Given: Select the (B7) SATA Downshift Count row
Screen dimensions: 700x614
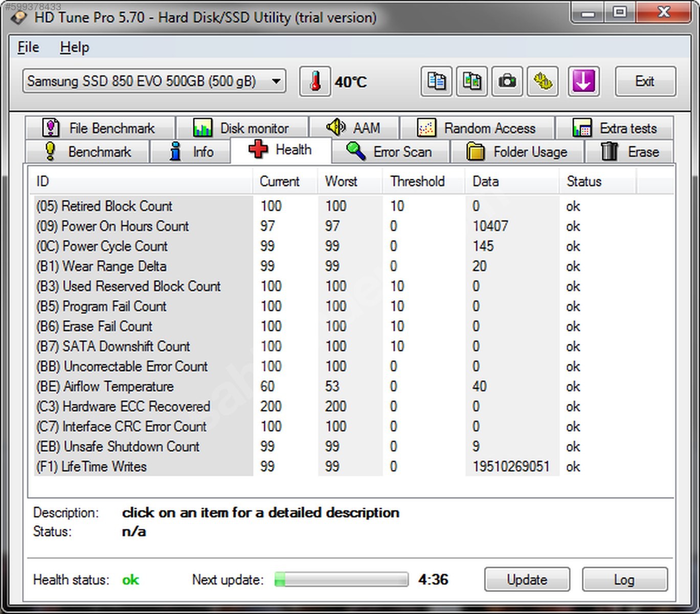Looking at the screenshot, I should [x=335, y=346].
